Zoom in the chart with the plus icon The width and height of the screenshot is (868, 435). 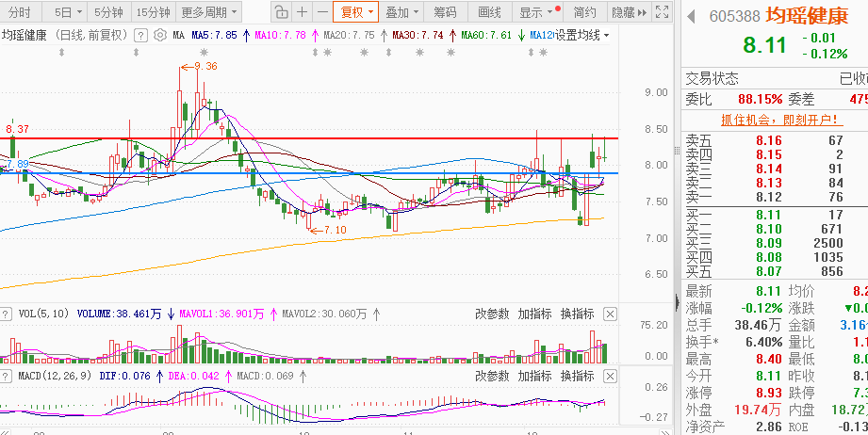click(302, 11)
